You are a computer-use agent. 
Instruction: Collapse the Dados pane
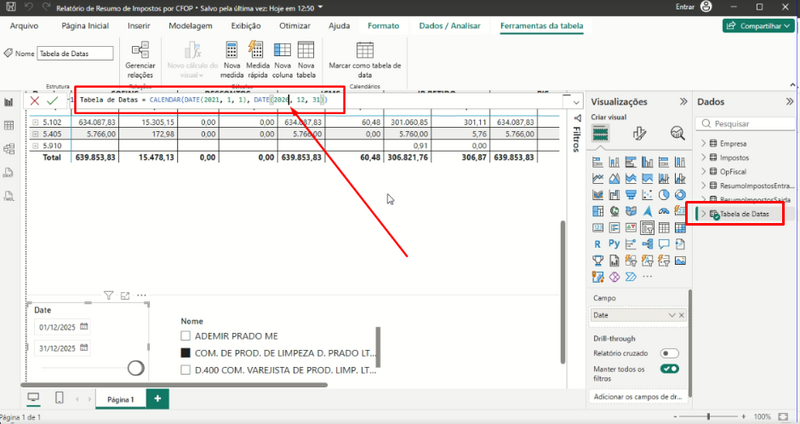click(x=790, y=102)
